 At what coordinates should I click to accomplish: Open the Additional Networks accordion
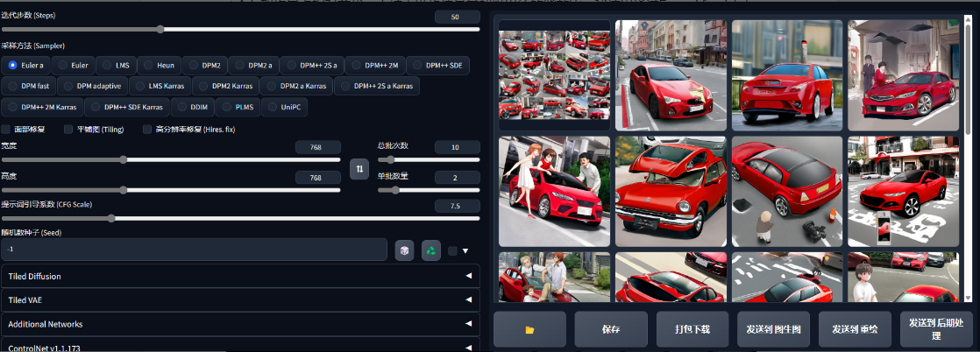click(240, 324)
